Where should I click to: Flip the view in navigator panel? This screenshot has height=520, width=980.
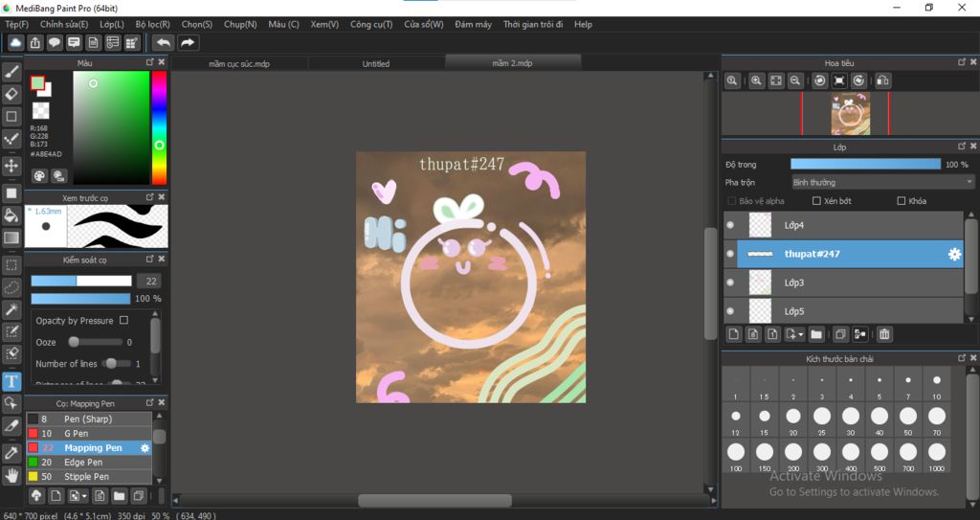point(882,80)
